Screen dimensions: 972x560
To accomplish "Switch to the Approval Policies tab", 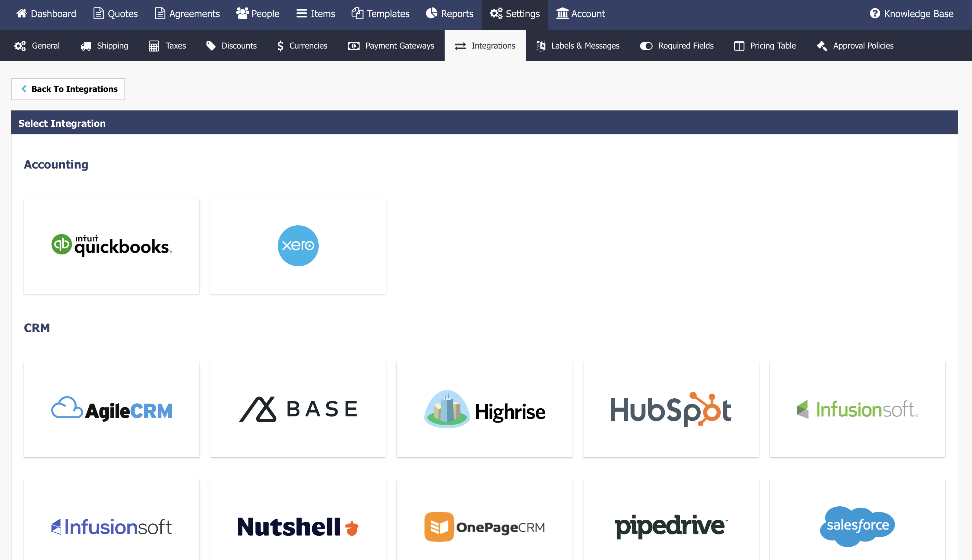I will point(855,46).
